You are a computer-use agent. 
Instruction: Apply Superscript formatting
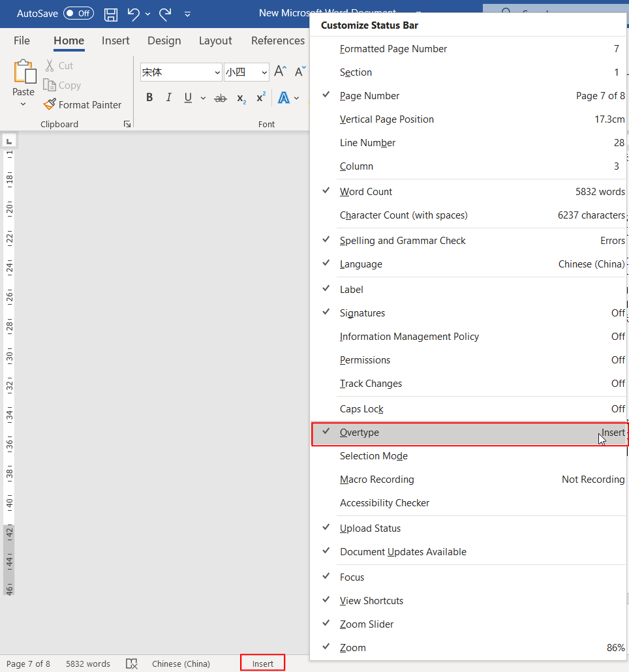(x=261, y=98)
